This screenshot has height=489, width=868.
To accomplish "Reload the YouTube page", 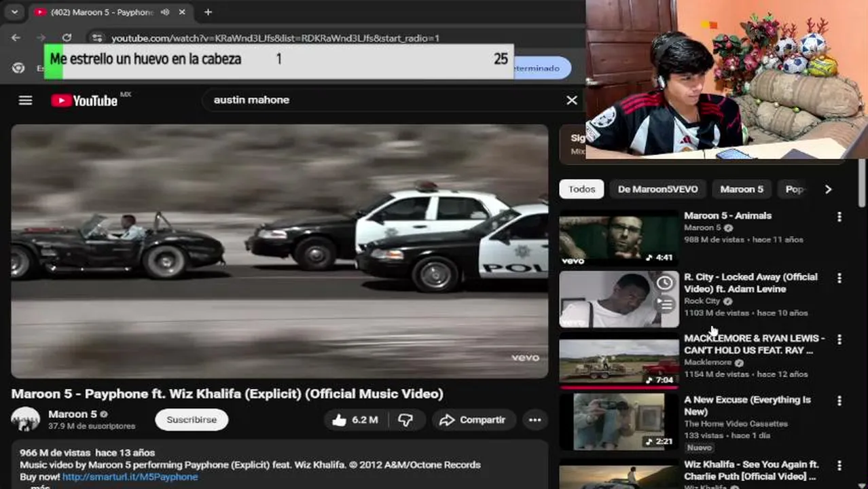I will pos(67,38).
